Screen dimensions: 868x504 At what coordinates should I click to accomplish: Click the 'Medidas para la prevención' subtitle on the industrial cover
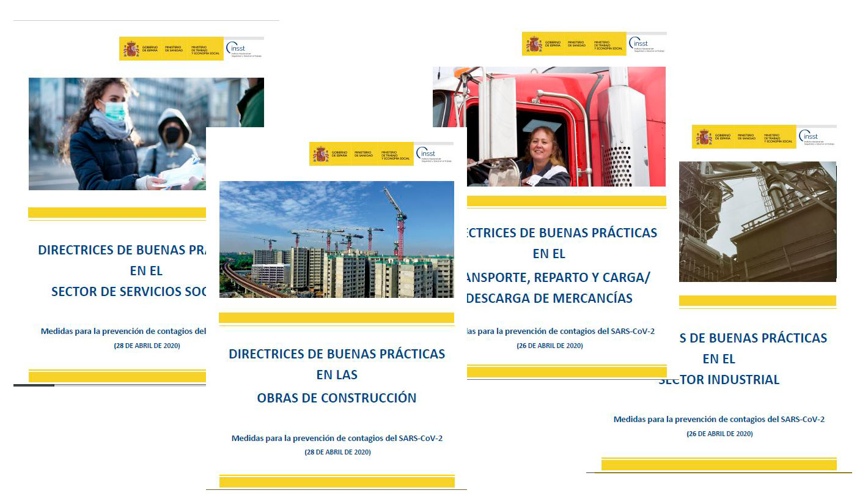pyautogui.click(x=719, y=419)
